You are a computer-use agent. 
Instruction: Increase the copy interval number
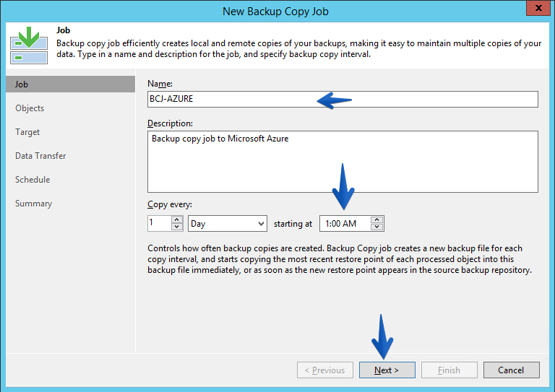(176, 220)
